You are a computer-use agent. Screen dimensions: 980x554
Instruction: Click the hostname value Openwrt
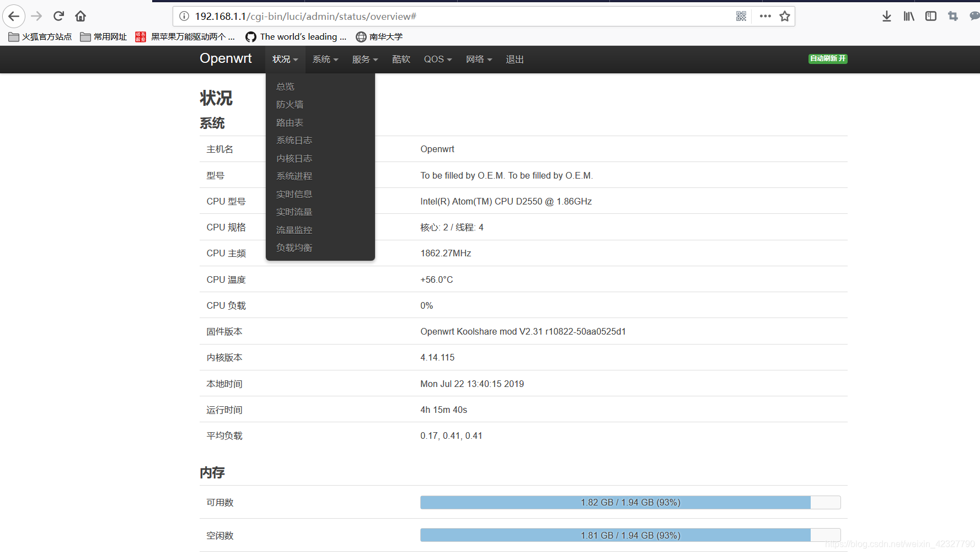(x=437, y=149)
